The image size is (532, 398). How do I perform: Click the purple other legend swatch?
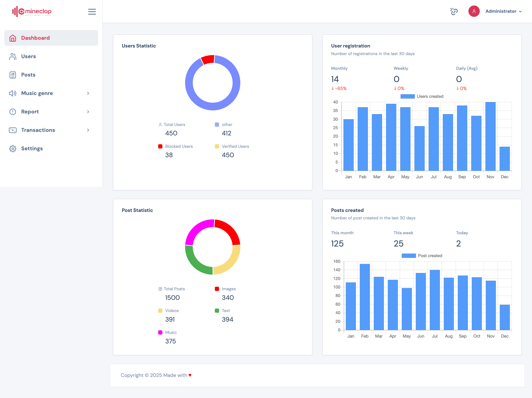217,124
